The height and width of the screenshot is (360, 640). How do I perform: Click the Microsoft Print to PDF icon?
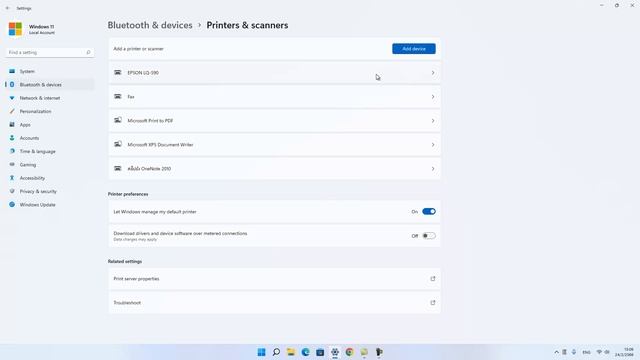(118, 120)
